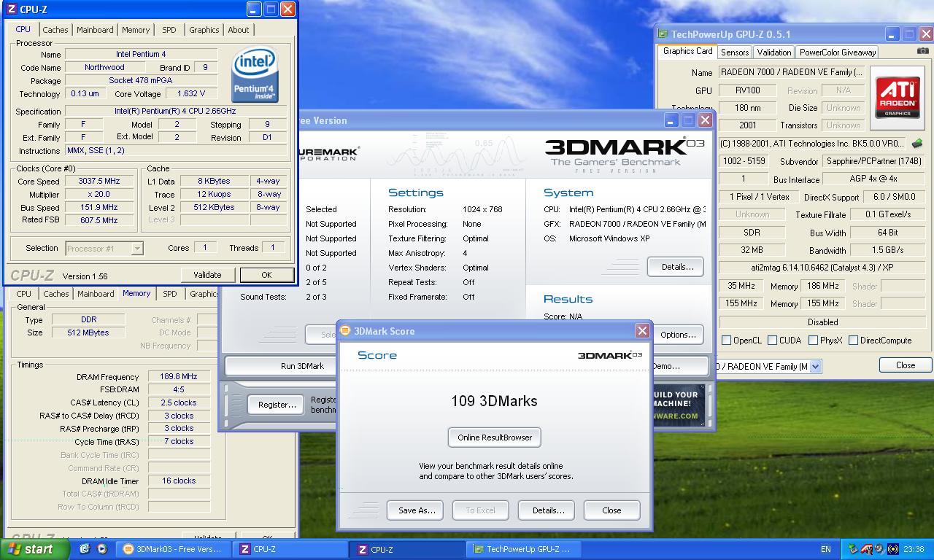The width and height of the screenshot is (934, 560).
Task: Click the 3DMark Score dialog title icon
Action: point(345,331)
